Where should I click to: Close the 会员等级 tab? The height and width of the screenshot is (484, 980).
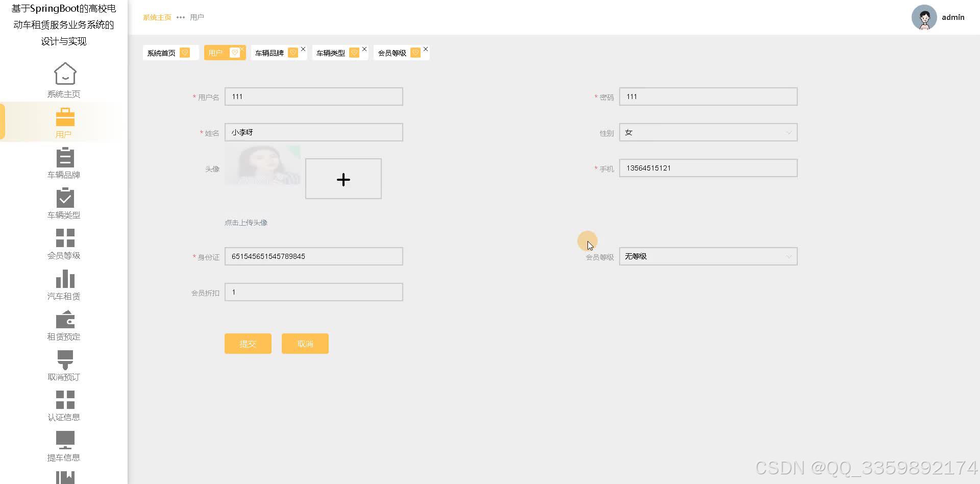426,49
